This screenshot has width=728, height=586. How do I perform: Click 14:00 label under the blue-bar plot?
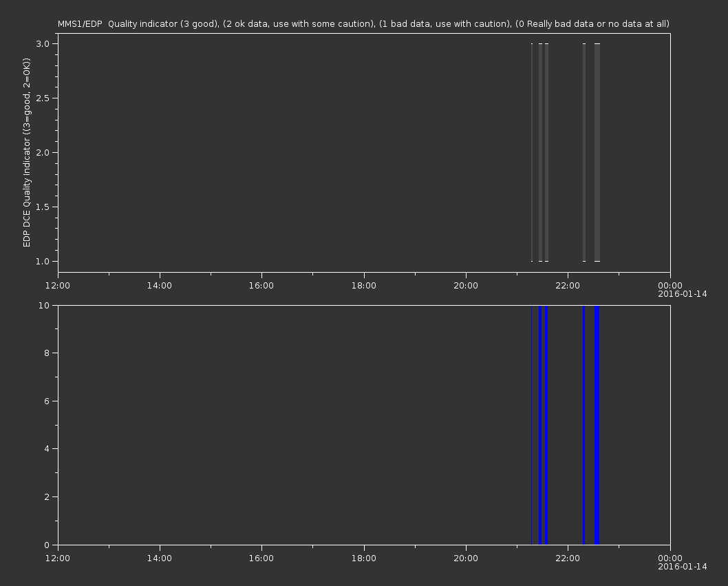point(159,558)
